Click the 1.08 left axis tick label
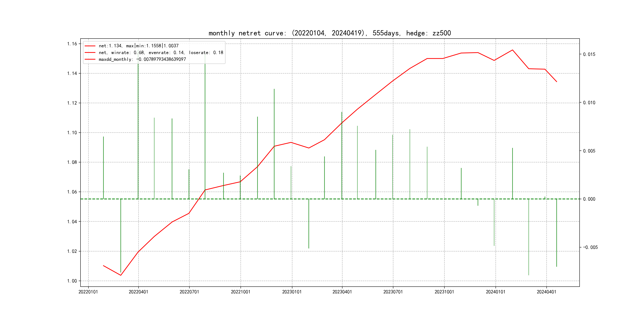 [72, 162]
